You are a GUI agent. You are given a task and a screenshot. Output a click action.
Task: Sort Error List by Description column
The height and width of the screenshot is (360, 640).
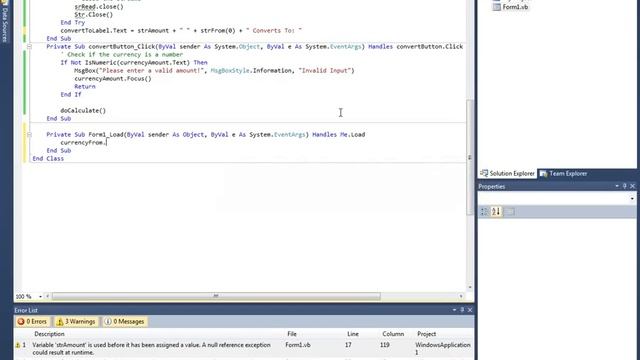pyautogui.click(x=49, y=334)
